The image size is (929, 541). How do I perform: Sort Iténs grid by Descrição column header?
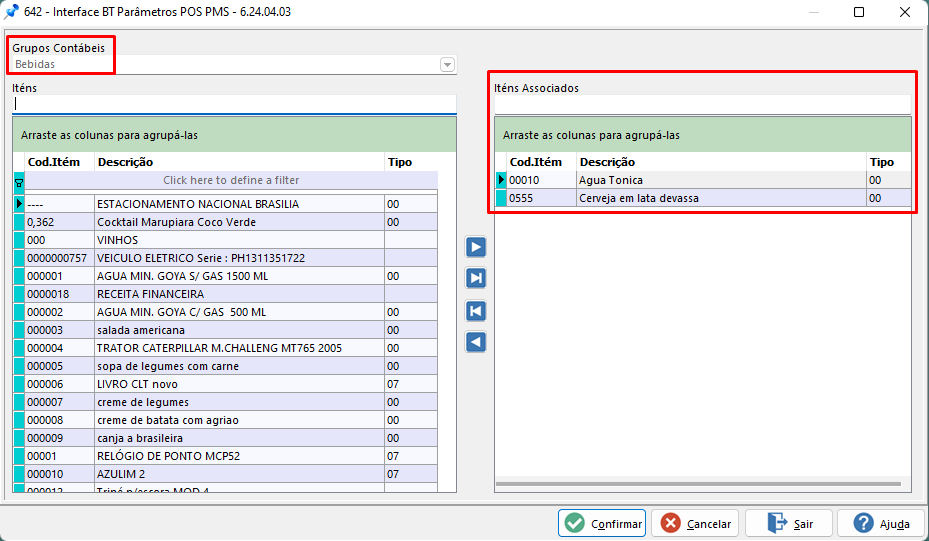[x=239, y=162]
